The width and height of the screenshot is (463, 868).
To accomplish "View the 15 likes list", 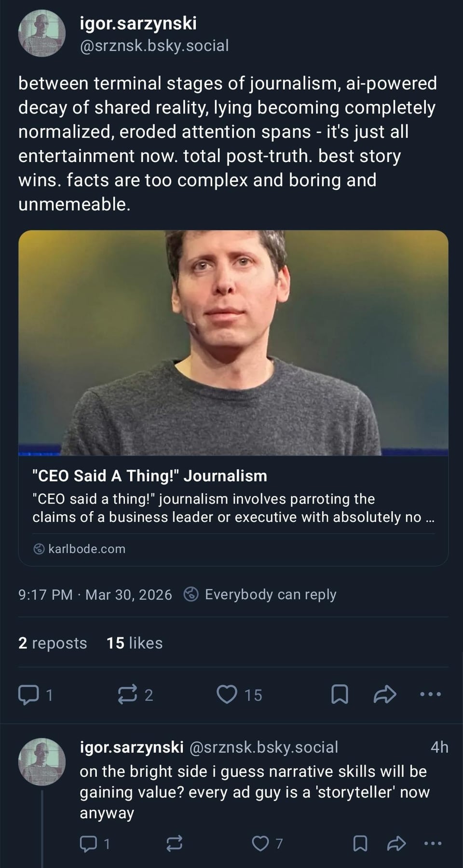I will (135, 643).
